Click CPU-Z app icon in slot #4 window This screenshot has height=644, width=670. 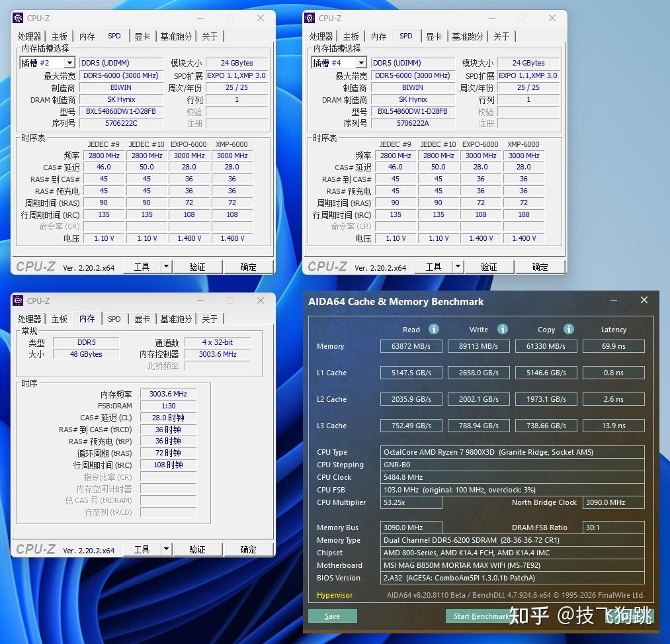tap(310, 18)
